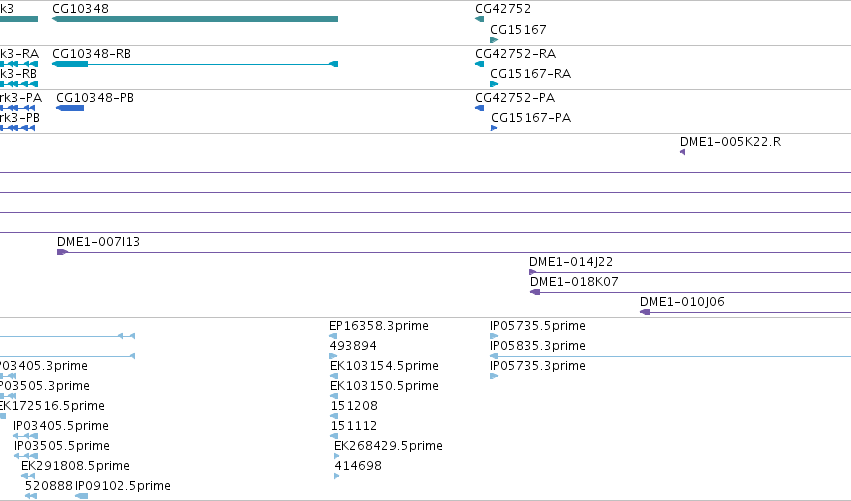This screenshot has width=851, height=501.
Task: Select the CG10348-PB protein block
Action: coord(70,108)
